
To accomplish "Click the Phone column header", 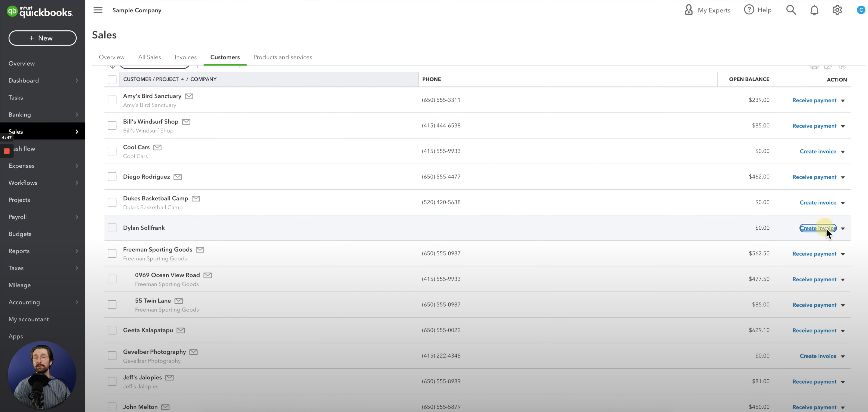I will tap(431, 79).
